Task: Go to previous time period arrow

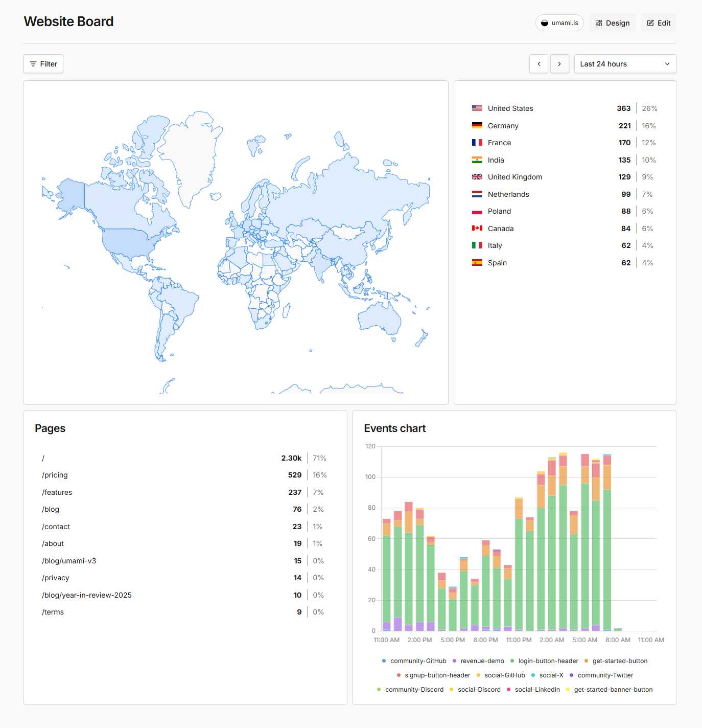Action: click(x=539, y=64)
